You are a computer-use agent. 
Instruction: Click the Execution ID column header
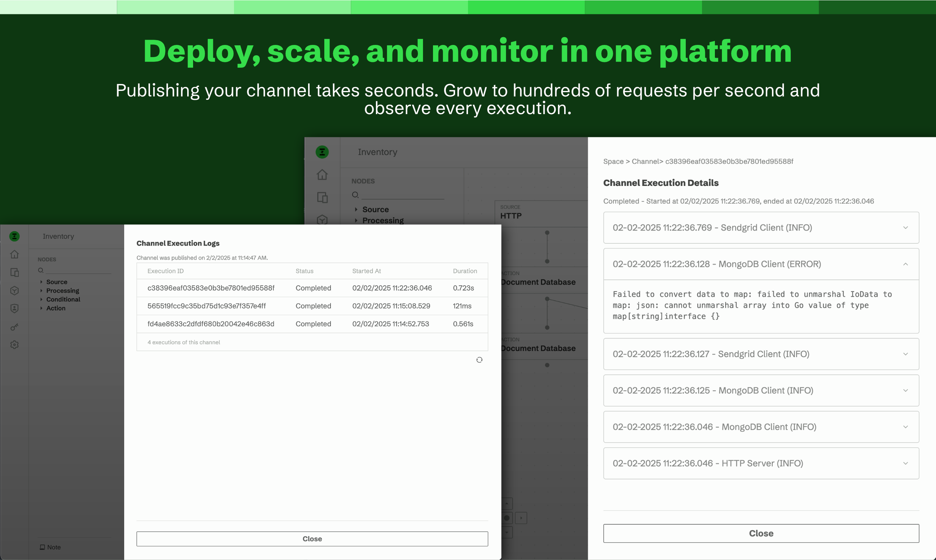(x=165, y=271)
